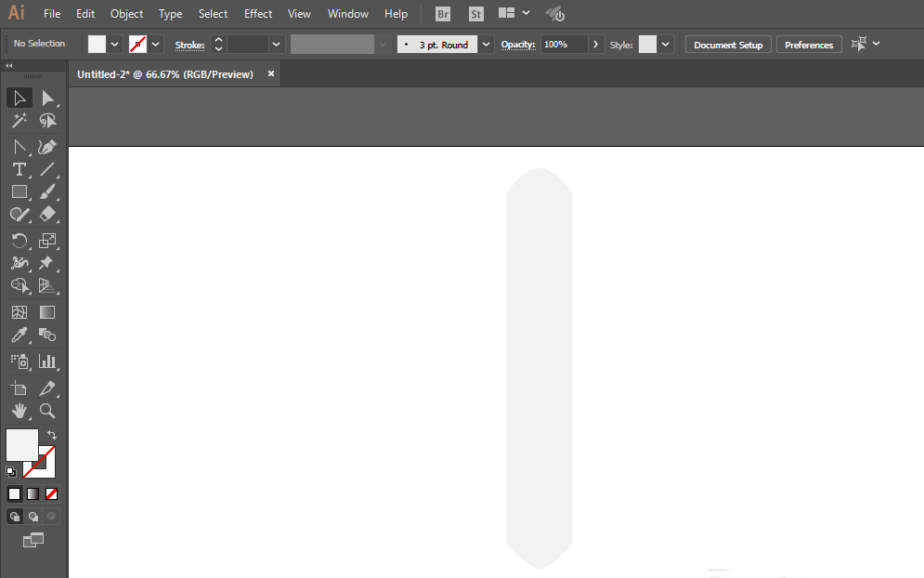Select the Magic Wand tool
Screen dimensions: 924x578
click(x=19, y=121)
